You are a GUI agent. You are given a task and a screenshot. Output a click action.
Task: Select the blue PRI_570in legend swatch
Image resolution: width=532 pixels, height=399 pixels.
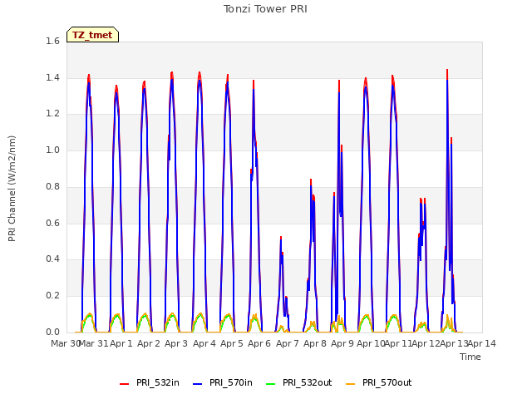[x=198, y=383]
